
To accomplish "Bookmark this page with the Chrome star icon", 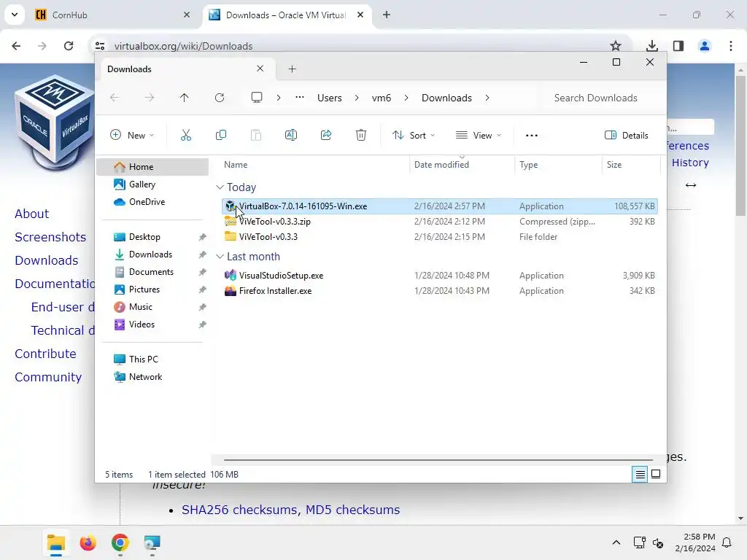I will [x=616, y=46].
